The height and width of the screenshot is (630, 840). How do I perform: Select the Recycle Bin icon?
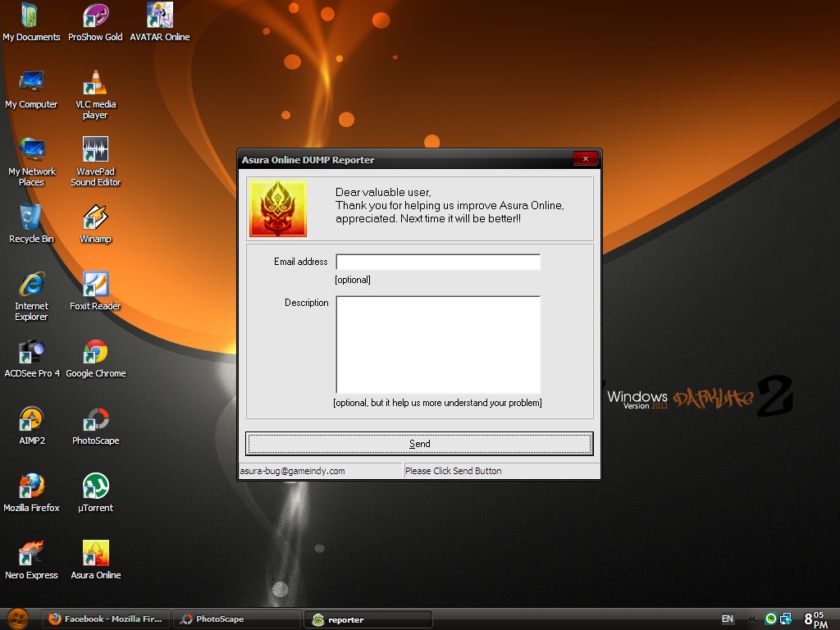tap(31, 224)
